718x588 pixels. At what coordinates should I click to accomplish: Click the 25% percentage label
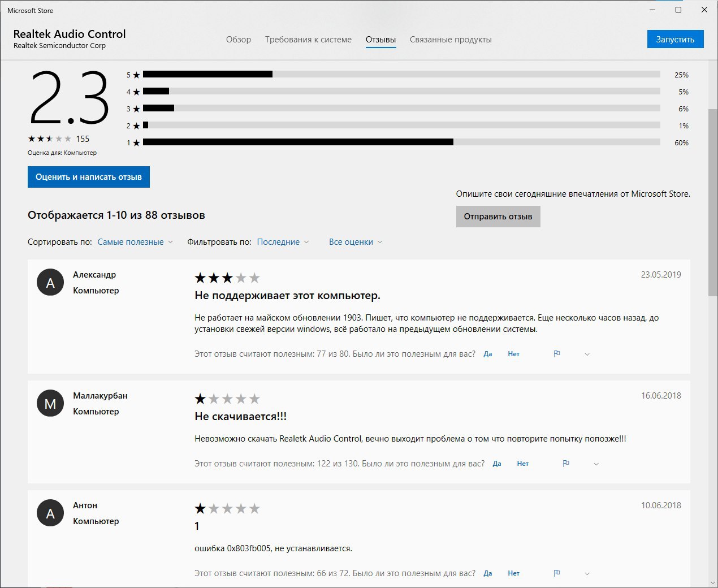[681, 75]
